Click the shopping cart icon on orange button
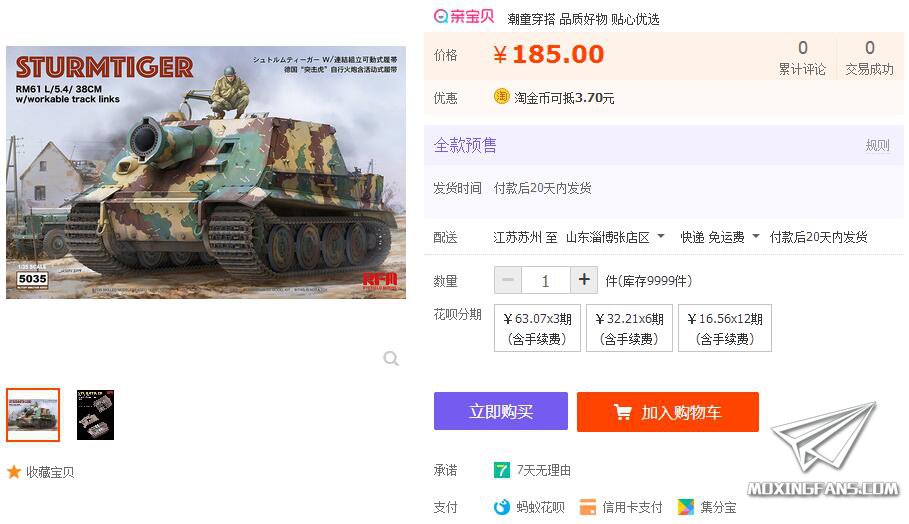This screenshot has width=909, height=524. 623,412
